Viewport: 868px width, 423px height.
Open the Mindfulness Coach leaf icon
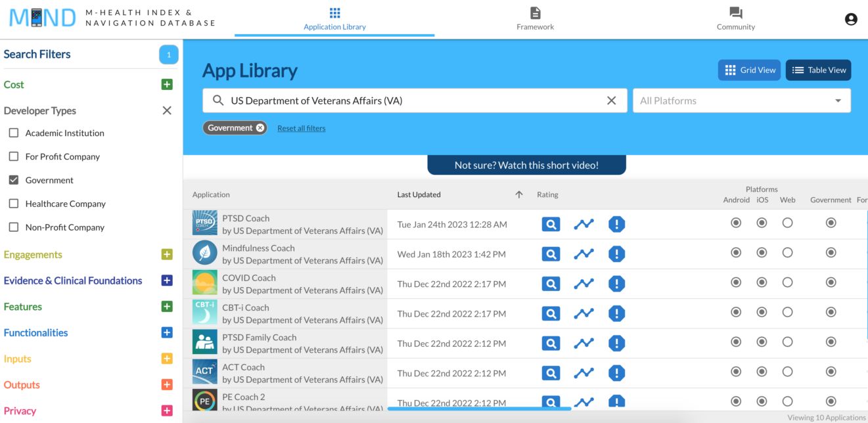[x=205, y=253]
